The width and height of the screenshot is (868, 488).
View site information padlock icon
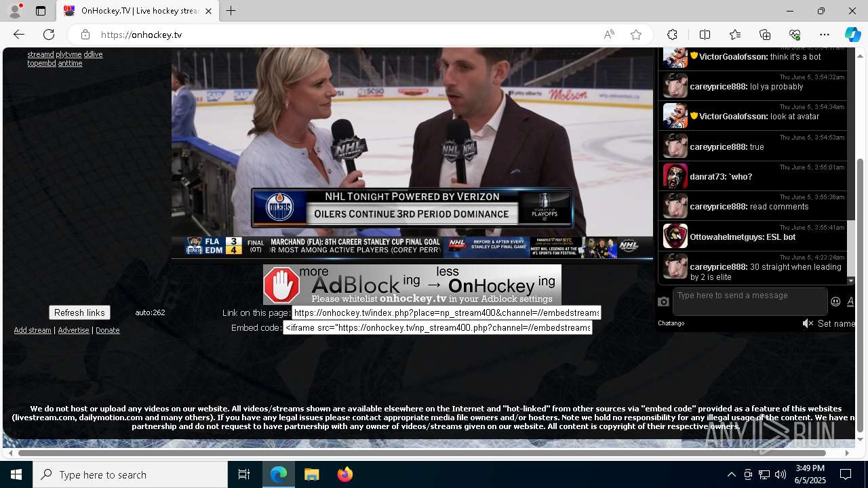point(85,35)
